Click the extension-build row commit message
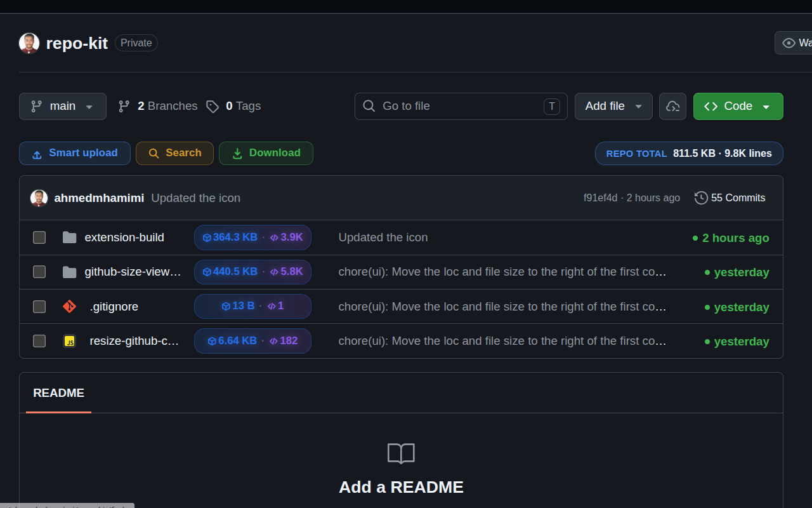This screenshot has height=508, width=812. coord(383,237)
